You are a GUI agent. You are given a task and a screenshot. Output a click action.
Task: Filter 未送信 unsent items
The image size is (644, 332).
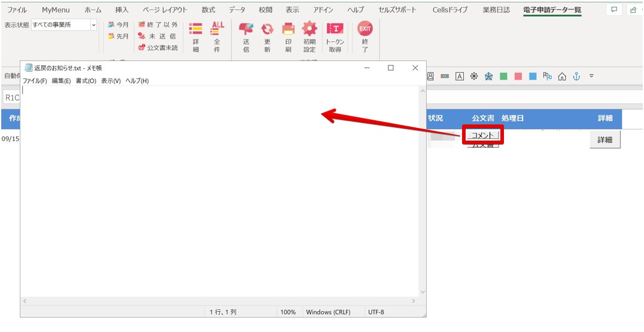coord(158,36)
